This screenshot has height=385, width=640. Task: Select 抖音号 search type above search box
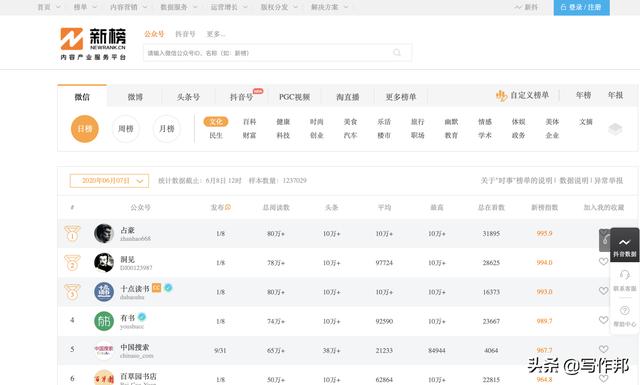coord(185,34)
